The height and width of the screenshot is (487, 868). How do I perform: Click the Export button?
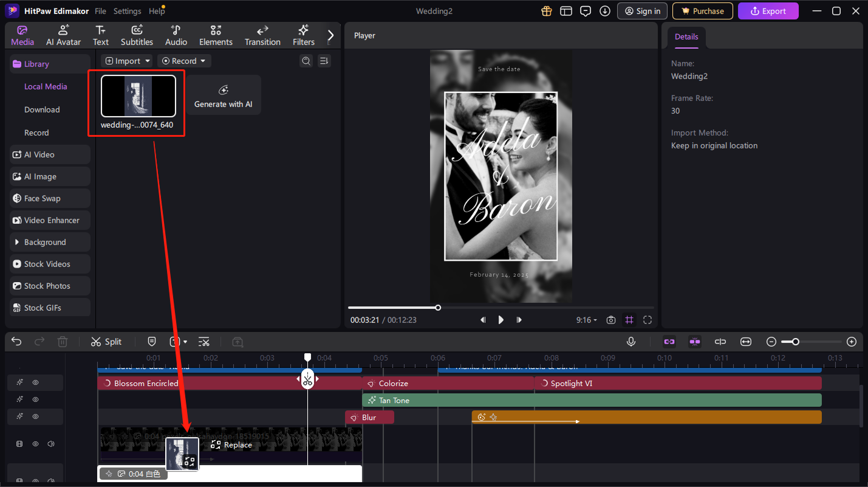pos(768,10)
